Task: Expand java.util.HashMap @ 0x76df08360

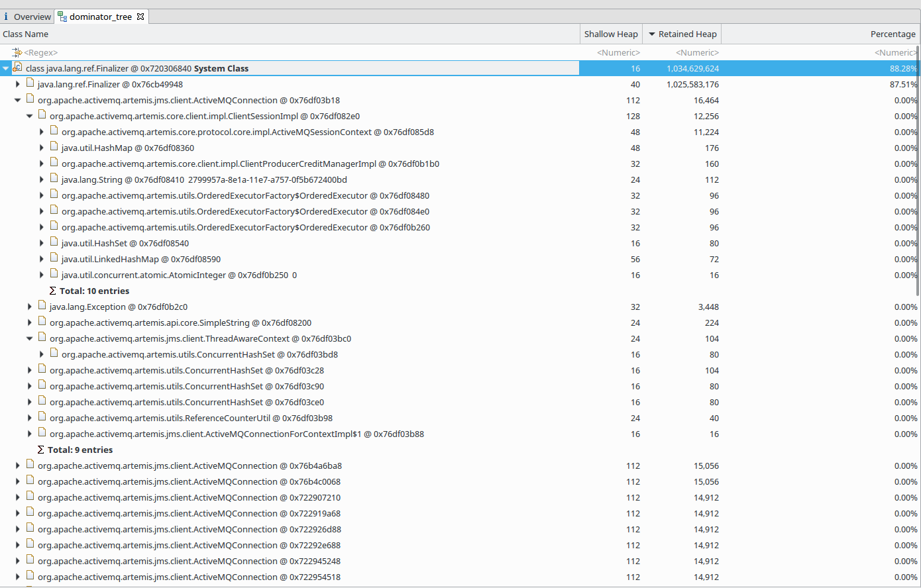Action: pos(42,148)
